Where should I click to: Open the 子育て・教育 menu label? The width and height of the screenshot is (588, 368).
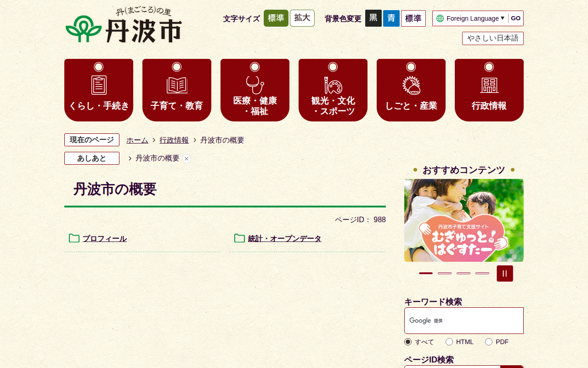pyautogui.click(x=177, y=106)
